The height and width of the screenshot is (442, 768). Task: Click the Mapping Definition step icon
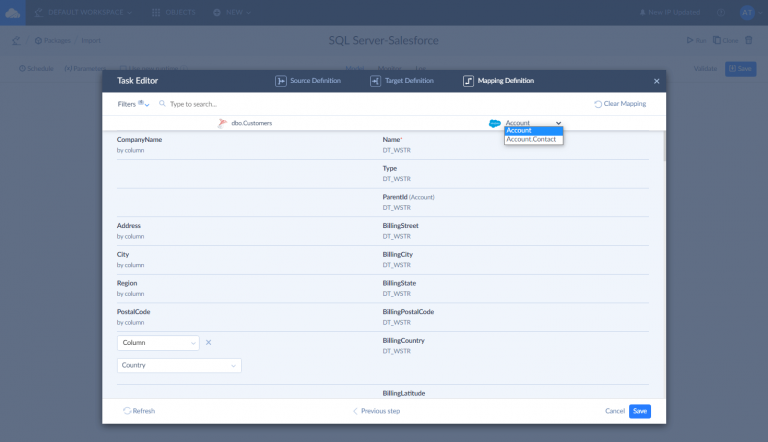pos(468,80)
